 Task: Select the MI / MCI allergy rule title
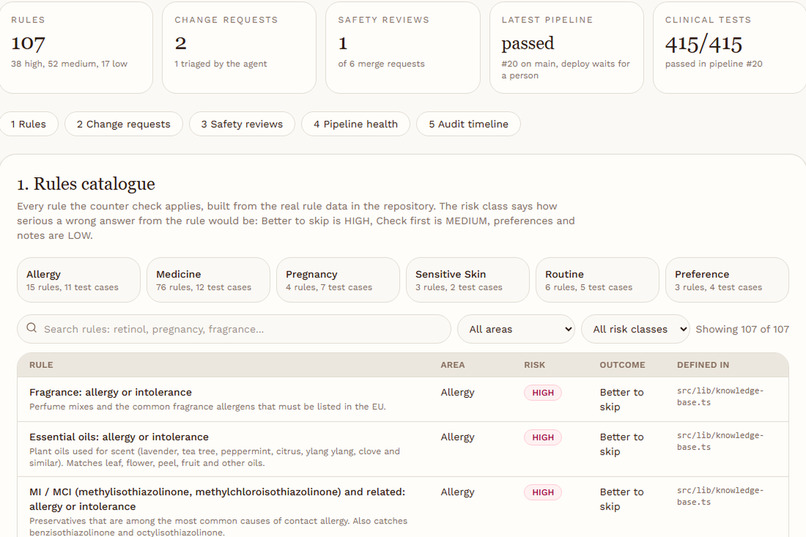(217, 499)
